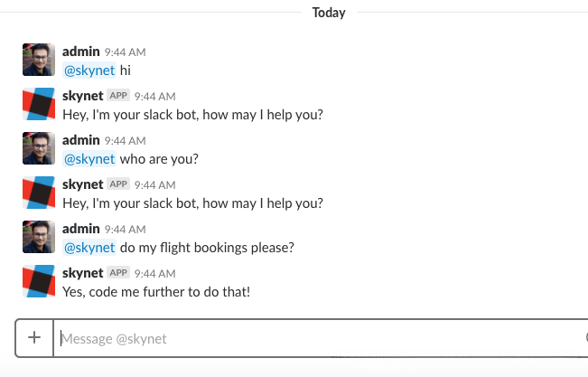
Task: Click admin name on the flight bookings message
Action: point(80,229)
